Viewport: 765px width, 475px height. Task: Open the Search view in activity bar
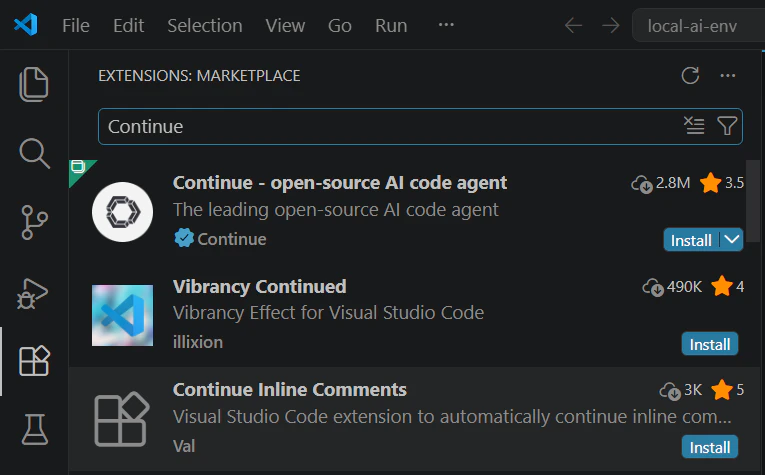[34, 153]
